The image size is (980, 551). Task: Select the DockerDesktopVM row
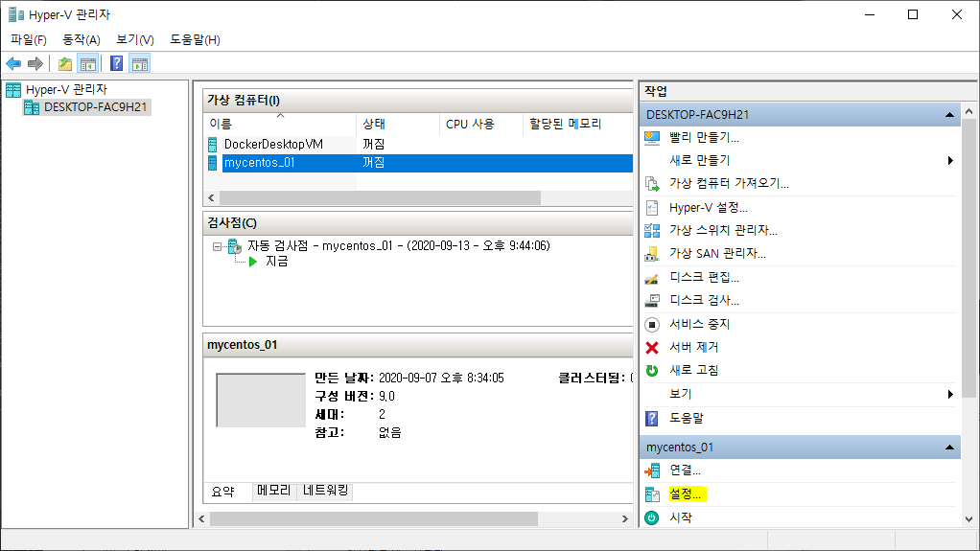tap(419, 145)
